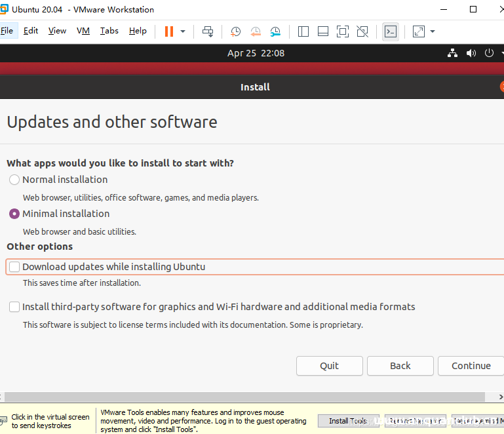Select Normal installation radio button

point(14,180)
